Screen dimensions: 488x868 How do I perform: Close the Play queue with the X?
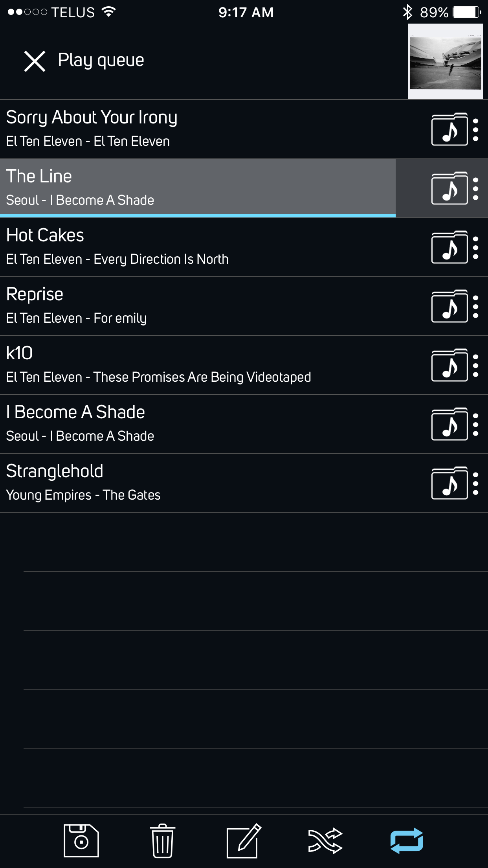[x=35, y=61]
